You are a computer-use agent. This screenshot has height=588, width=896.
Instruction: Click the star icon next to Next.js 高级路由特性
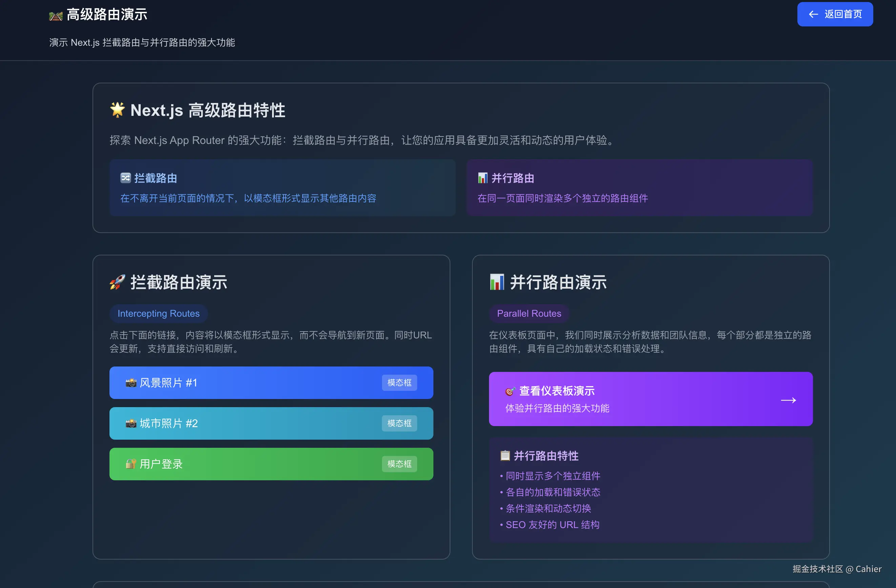point(118,110)
